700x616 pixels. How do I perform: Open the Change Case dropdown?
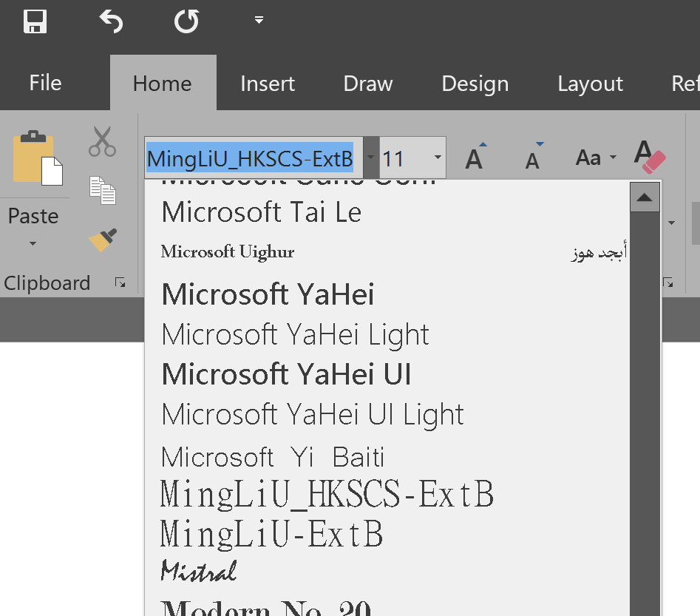click(x=595, y=157)
